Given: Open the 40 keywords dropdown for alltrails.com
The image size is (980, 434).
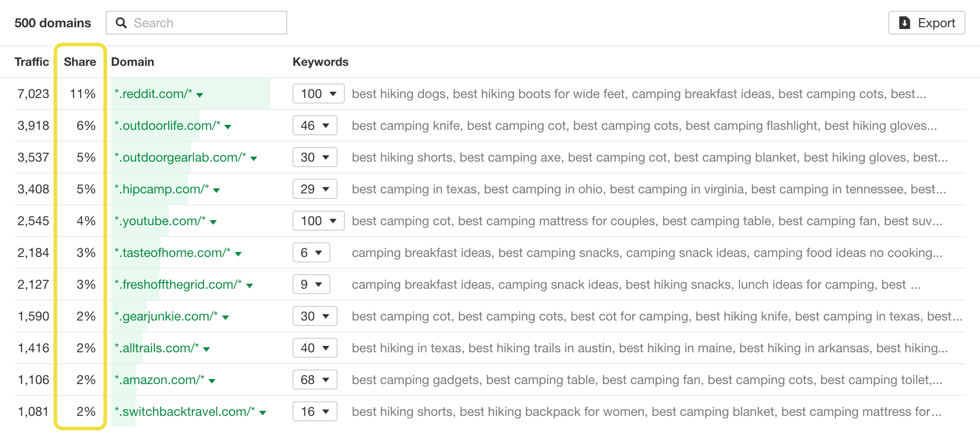Looking at the screenshot, I should pos(315,348).
